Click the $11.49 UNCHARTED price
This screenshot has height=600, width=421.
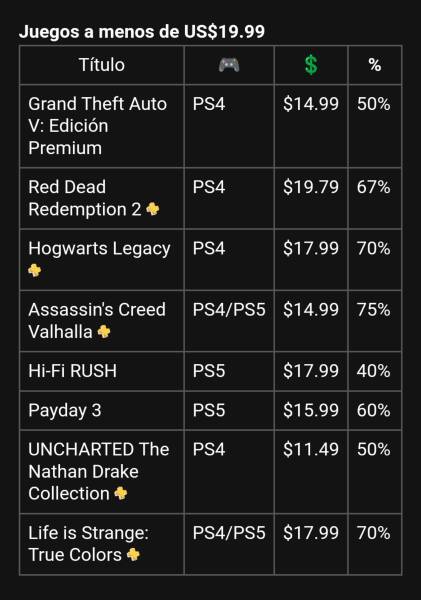pyautogui.click(x=311, y=449)
